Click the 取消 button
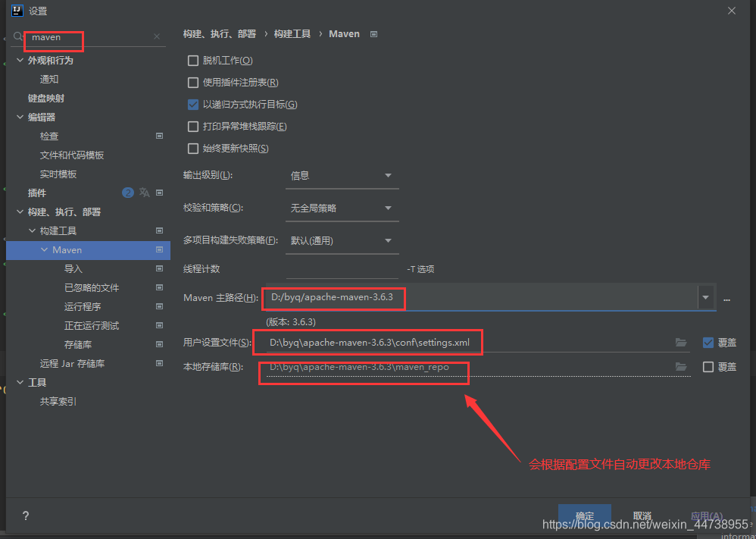756x539 pixels. [x=642, y=516]
